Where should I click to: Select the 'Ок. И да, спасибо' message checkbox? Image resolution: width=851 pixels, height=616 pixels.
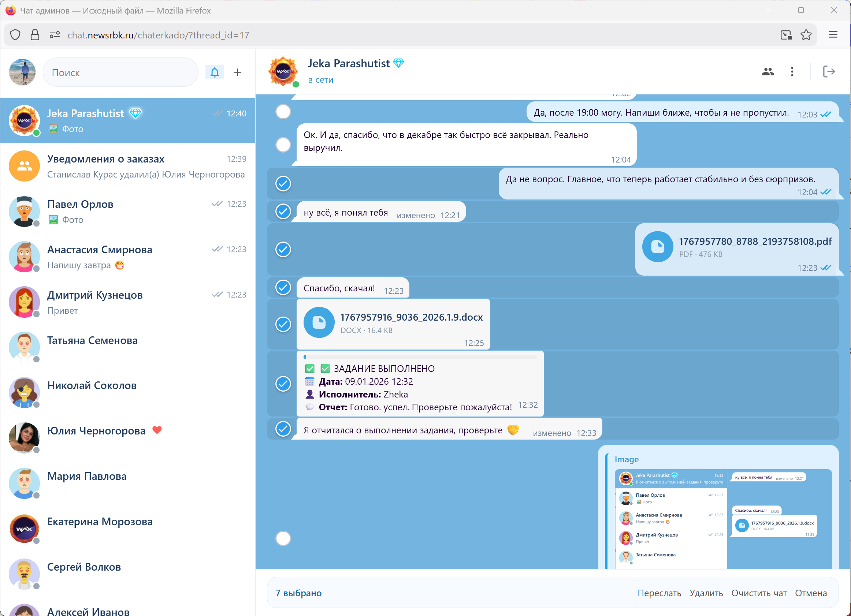283,145
